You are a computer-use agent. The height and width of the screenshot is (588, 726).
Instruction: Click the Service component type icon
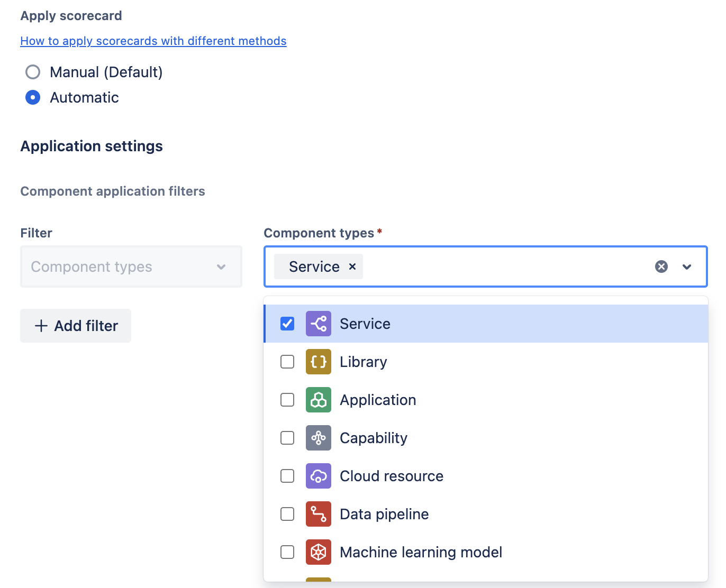318,323
